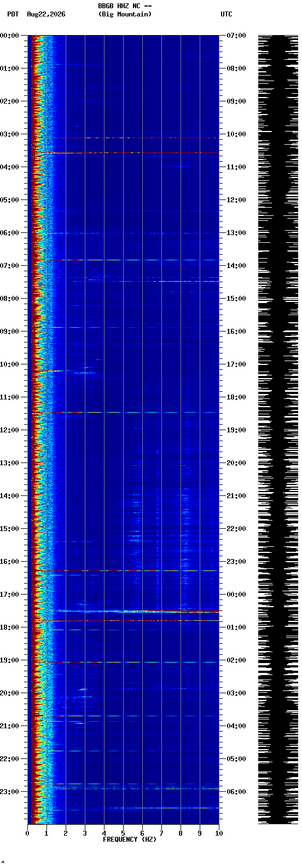Click PDT time label '15:00'
The image size is (302, 868).
pyautogui.click(x=9, y=529)
